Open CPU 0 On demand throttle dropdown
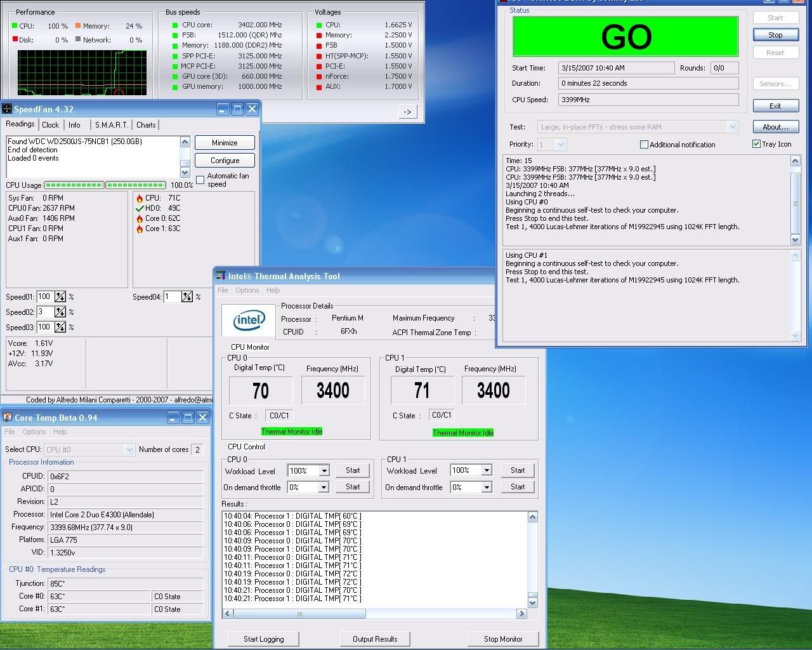Screen dimensions: 812x650 [x=324, y=487]
